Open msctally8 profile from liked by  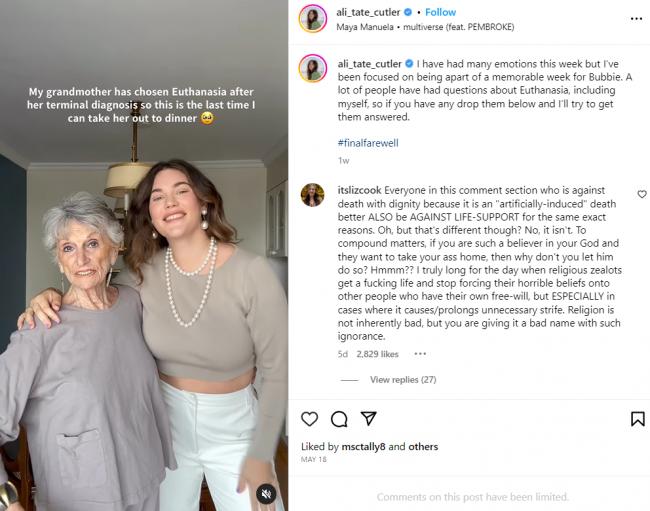pos(363,446)
